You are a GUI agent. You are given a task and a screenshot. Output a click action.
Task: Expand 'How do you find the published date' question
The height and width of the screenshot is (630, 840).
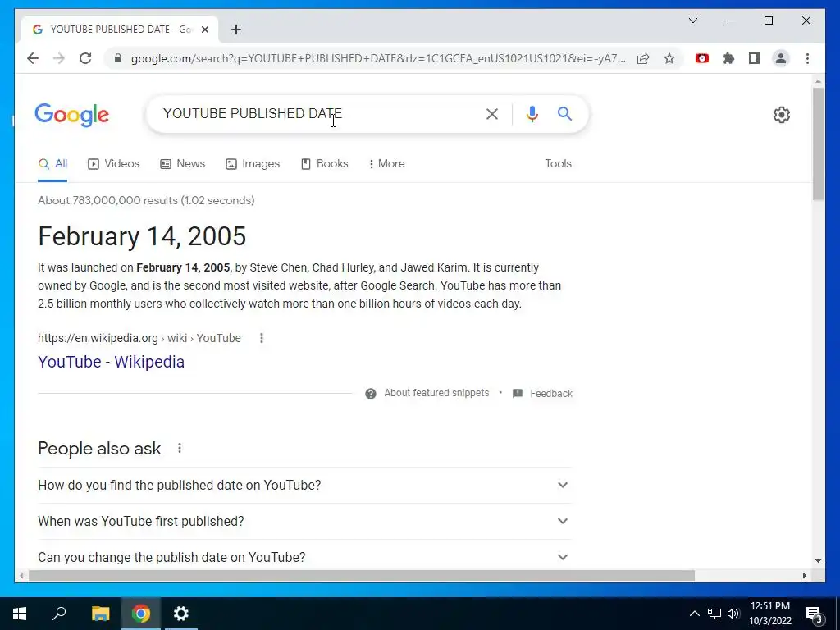[304, 485]
